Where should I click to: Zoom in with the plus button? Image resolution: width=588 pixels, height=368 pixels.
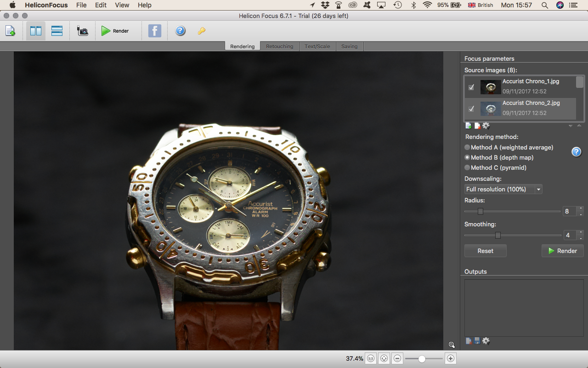[x=451, y=358]
